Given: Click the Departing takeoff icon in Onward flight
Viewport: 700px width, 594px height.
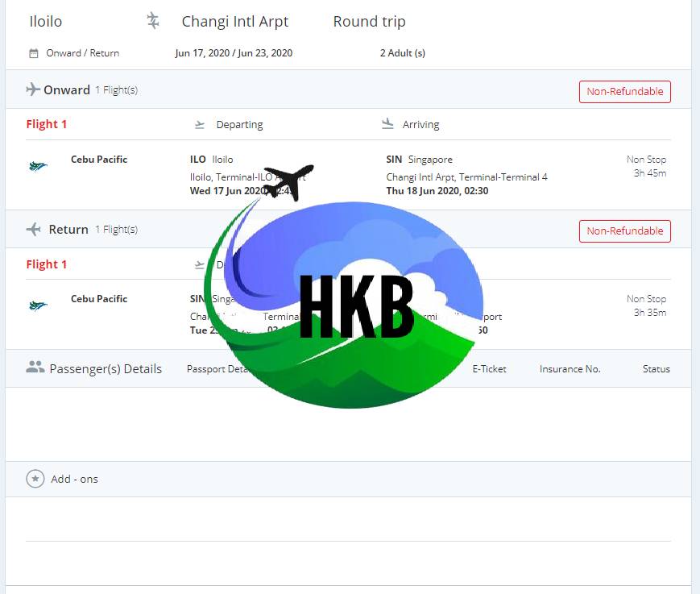Looking at the screenshot, I should (200, 125).
